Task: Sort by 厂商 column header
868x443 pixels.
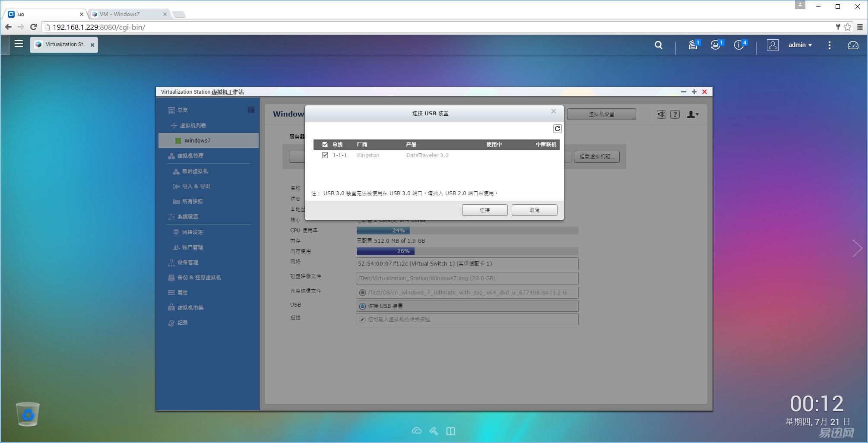Action: (362, 145)
